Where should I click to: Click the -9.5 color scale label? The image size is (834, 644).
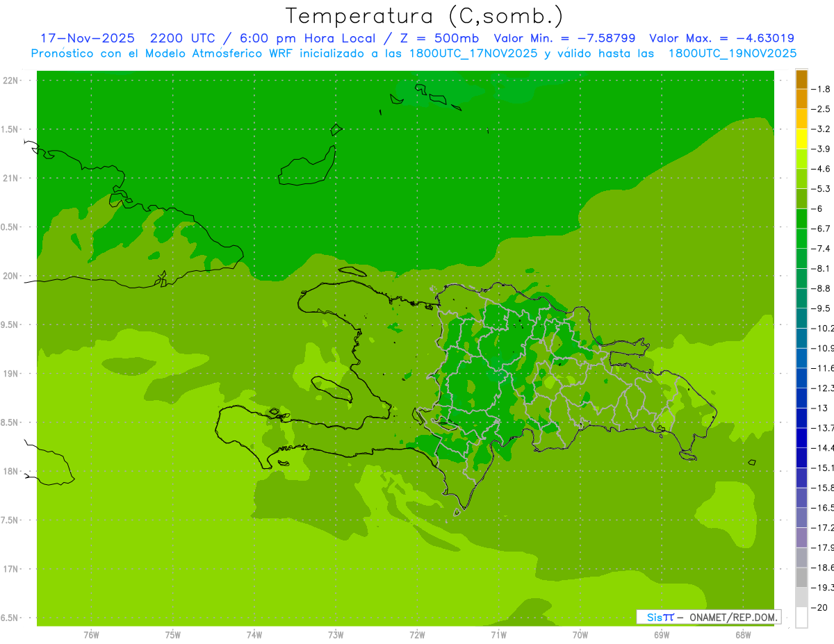pos(821,308)
